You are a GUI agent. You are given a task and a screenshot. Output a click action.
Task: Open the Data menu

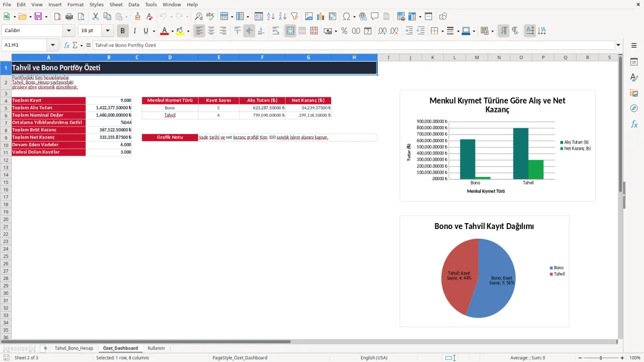(x=134, y=4)
